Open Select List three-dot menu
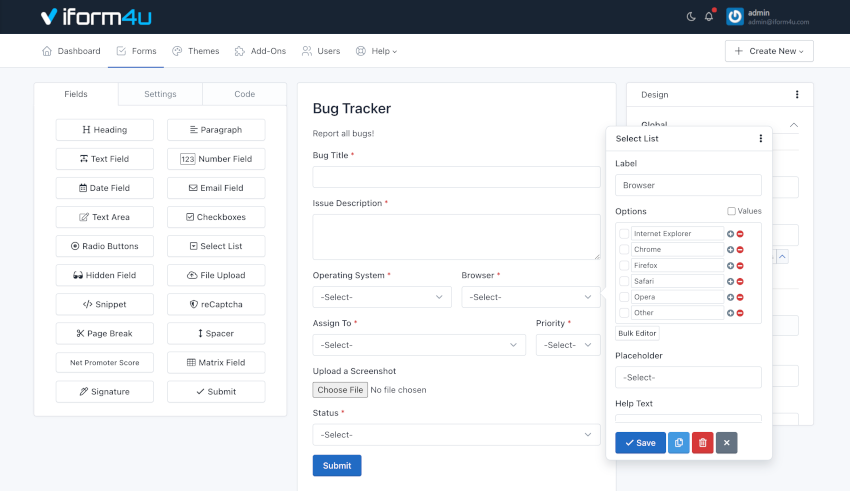The height and width of the screenshot is (491, 850). [x=760, y=139]
